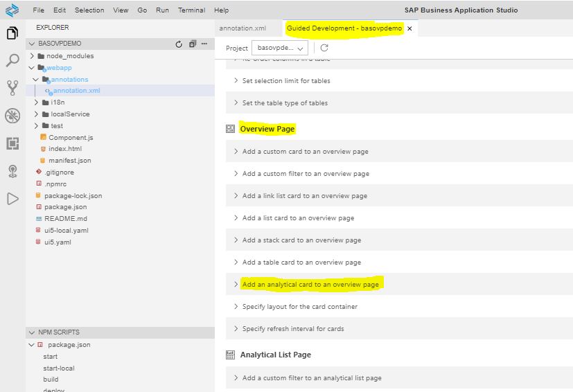Open index.html file
Screen dimensions: 573x392
(65, 149)
